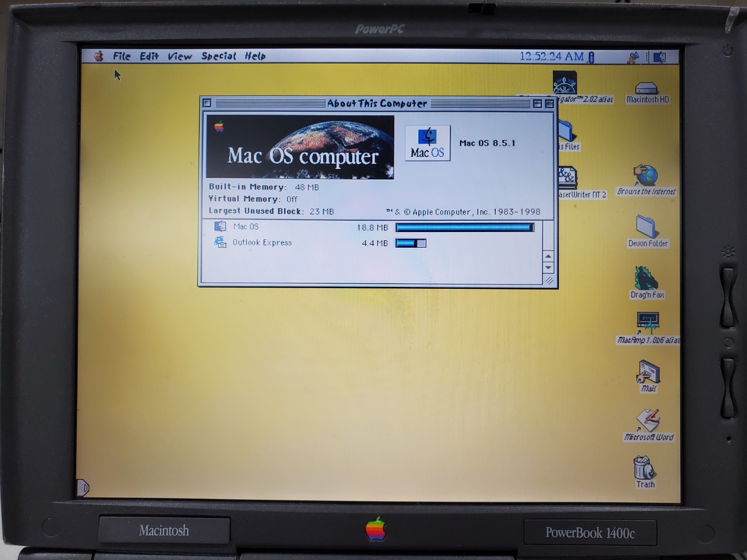Open the Macintosh HD icon

[x=648, y=89]
